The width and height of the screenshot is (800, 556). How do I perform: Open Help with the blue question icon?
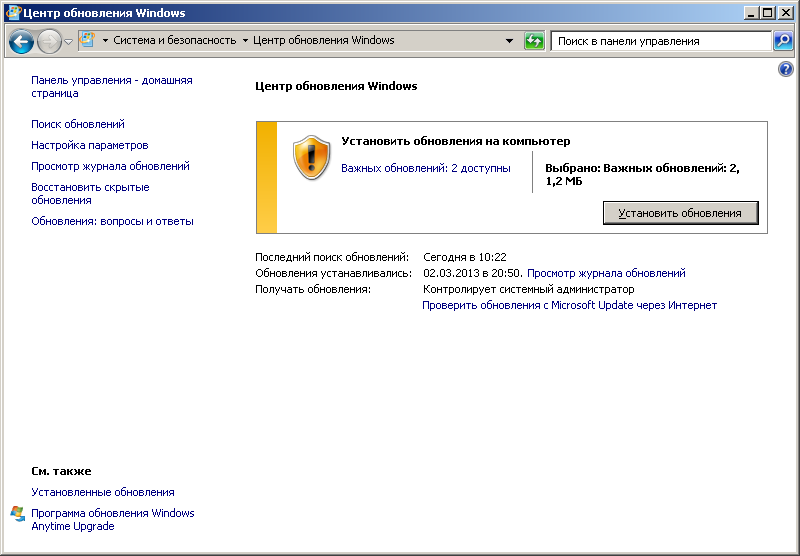786,69
